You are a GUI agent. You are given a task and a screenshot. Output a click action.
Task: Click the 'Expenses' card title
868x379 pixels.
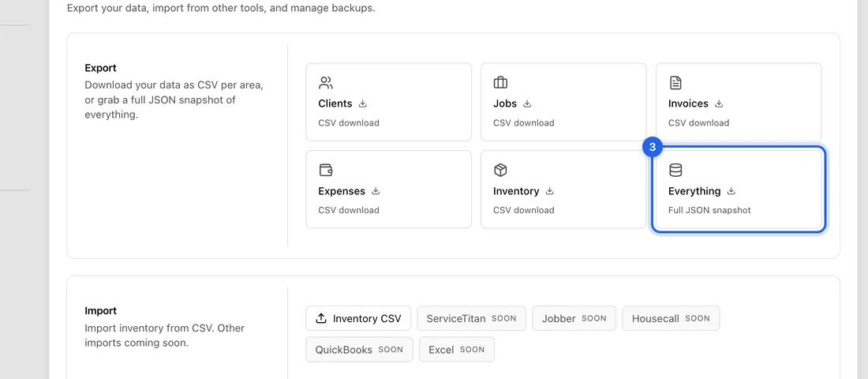(x=342, y=191)
